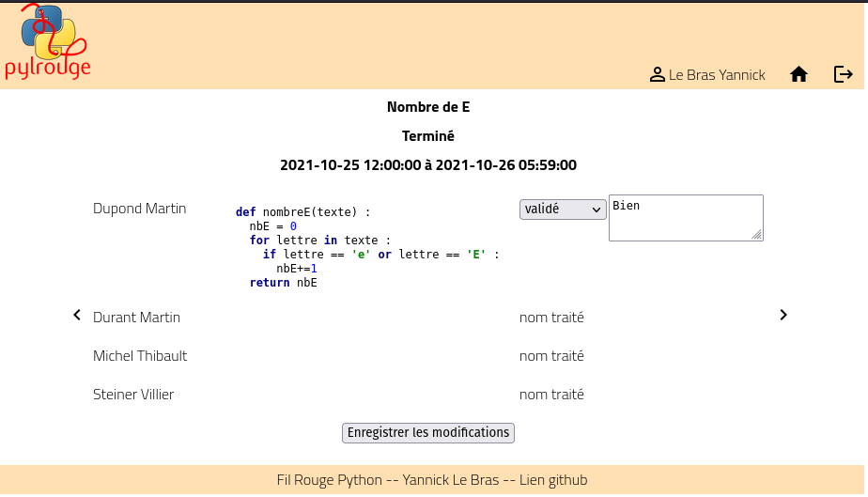Click 'nom traité' for Michel Thibault
Viewport: 868px width, 497px height.
click(x=551, y=356)
